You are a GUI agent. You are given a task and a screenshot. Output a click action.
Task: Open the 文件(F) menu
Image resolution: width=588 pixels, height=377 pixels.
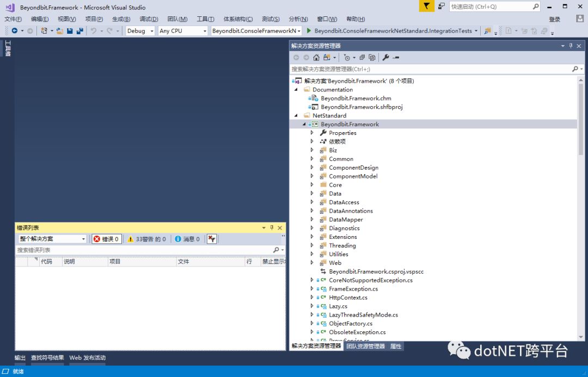pyautogui.click(x=13, y=19)
